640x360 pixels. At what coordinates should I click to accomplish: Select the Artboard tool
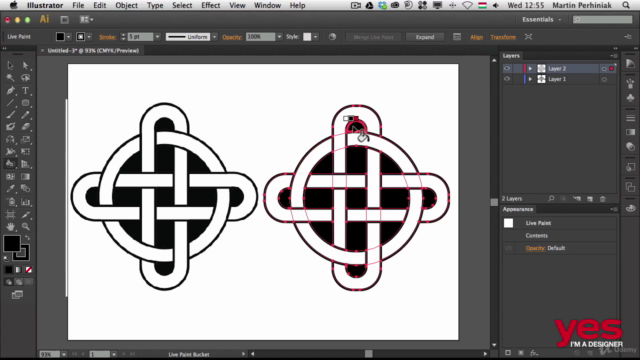coord(10,214)
